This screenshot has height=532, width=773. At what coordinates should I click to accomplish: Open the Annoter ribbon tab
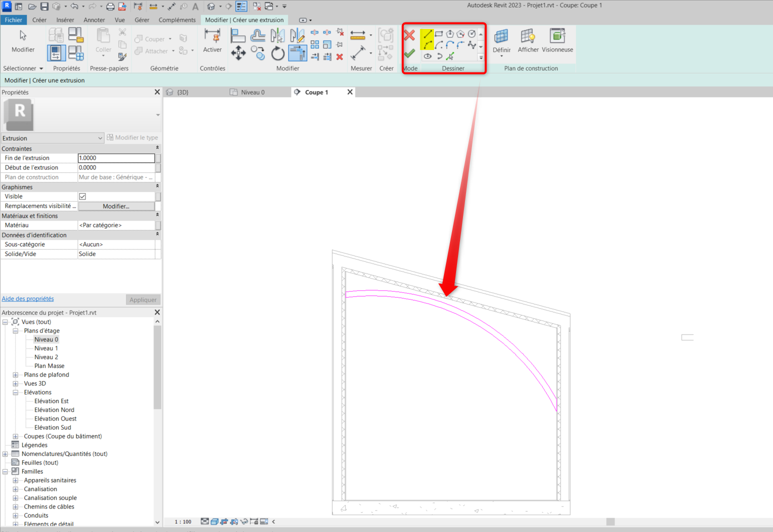pyautogui.click(x=94, y=20)
